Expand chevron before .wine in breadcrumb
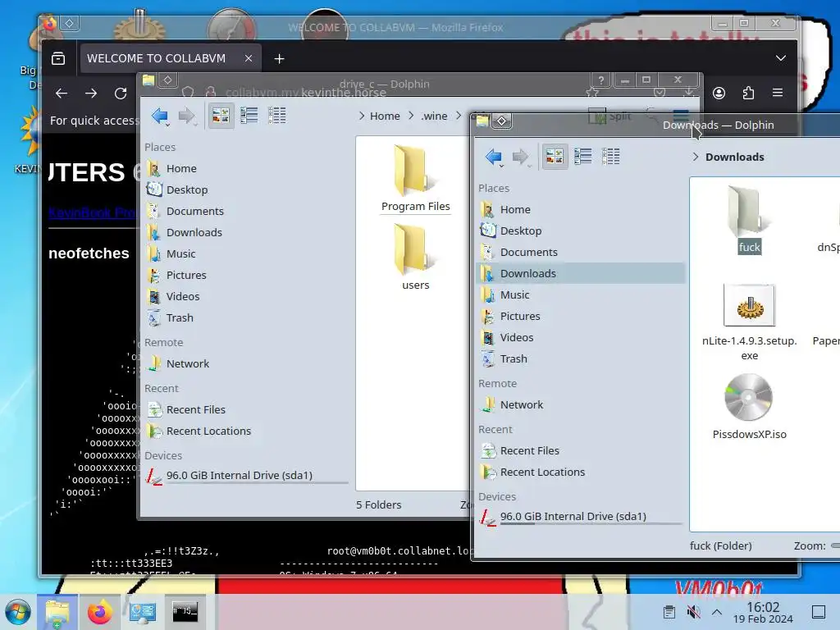 [x=411, y=116]
